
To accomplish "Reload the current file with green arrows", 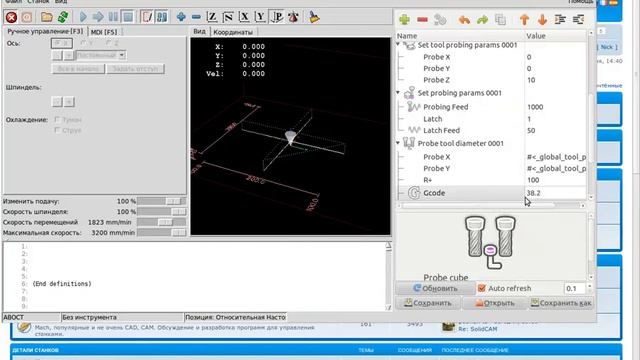I will [63, 17].
